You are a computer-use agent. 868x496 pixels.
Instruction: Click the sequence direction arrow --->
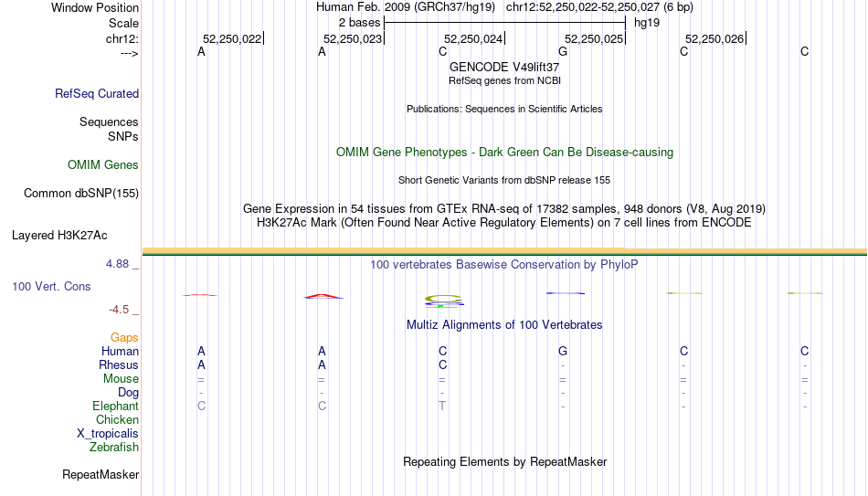(130, 54)
